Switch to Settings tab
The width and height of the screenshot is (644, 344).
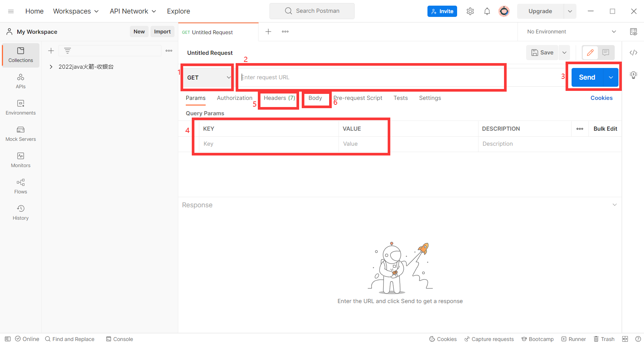point(430,98)
